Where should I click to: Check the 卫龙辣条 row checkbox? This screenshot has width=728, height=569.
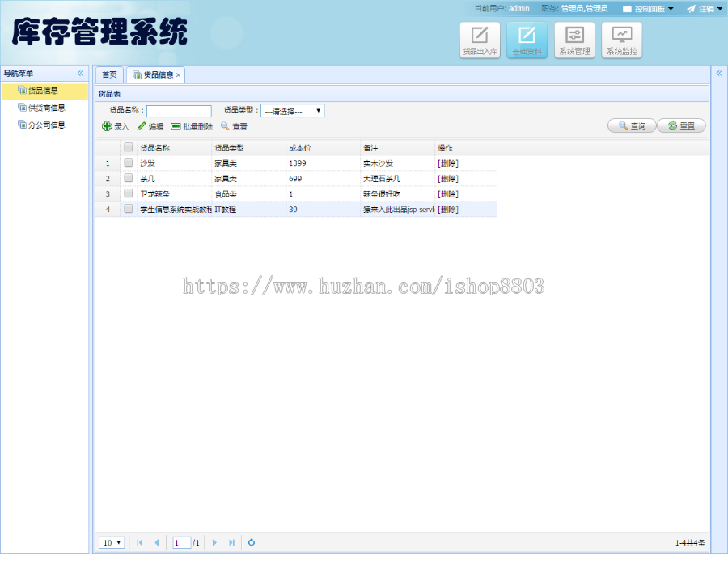129,193
